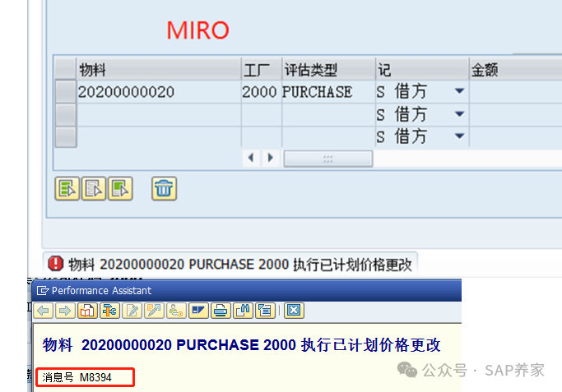The width and height of the screenshot is (562, 392).
Task: Click the 记 column header
Action: point(422,69)
